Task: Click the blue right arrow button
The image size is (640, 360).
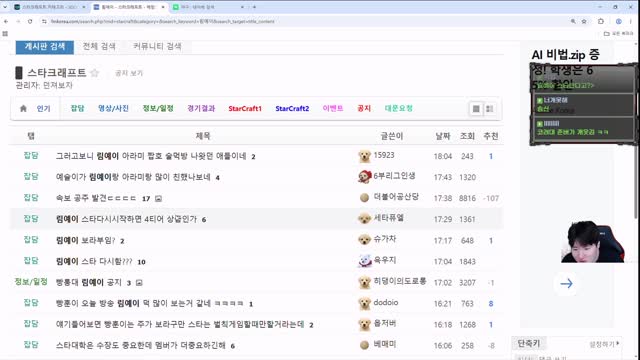Action: (x=566, y=283)
